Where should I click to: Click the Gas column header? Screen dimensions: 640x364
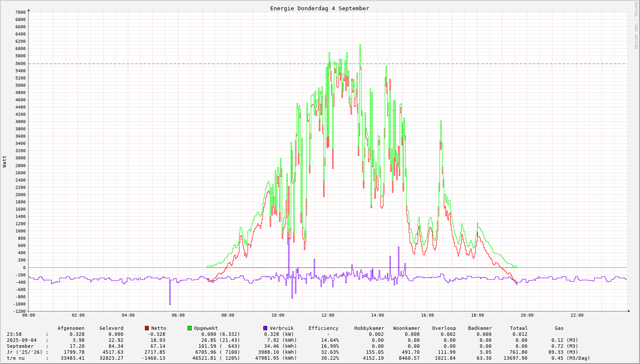[559, 328]
